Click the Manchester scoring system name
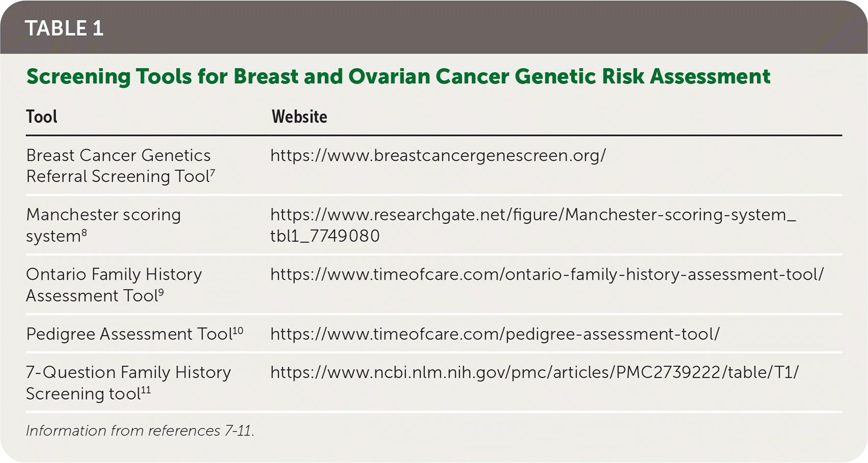Image resolution: width=868 pixels, height=463 pixels. click(x=103, y=225)
